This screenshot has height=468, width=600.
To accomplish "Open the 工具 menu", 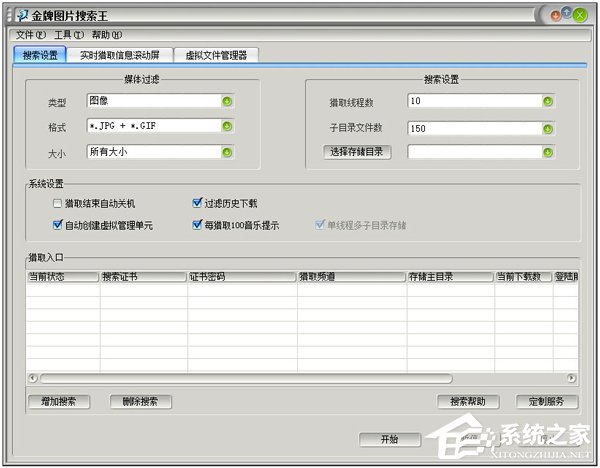I will pyautogui.click(x=69, y=35).
